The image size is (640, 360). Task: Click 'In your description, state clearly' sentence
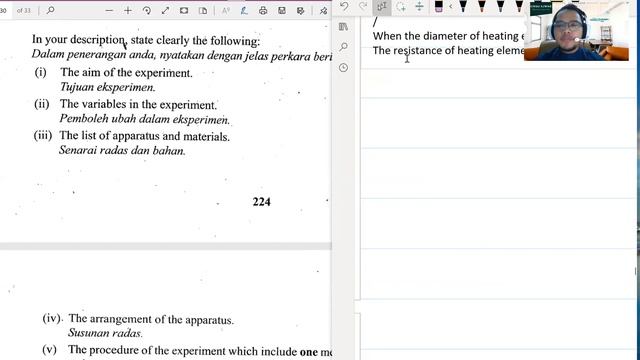146,40
